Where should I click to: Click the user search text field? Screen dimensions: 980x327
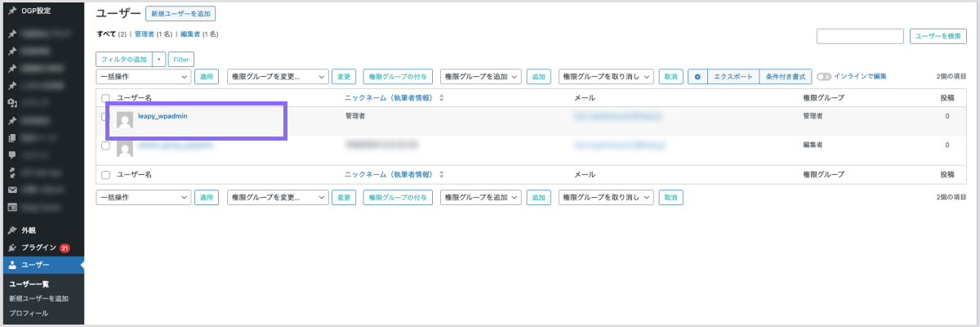860,36
